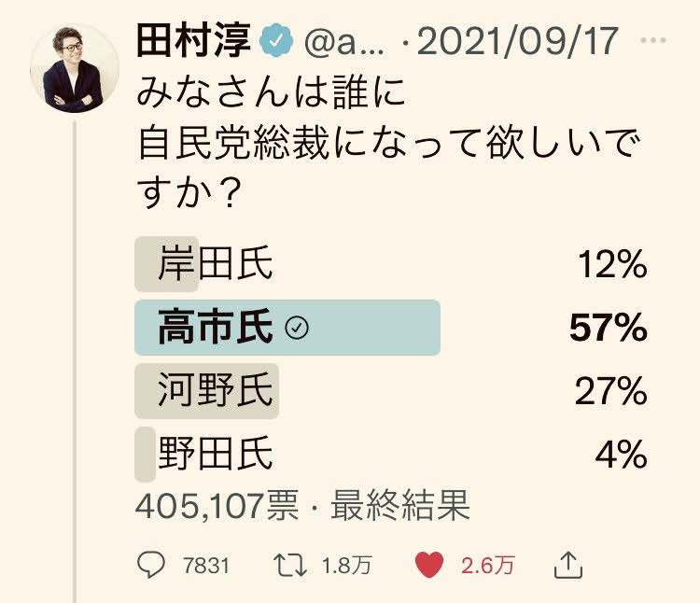Click the voted checkmark beside 高市氏
Viewport: 700px width, 603px height.
[298, 328]
